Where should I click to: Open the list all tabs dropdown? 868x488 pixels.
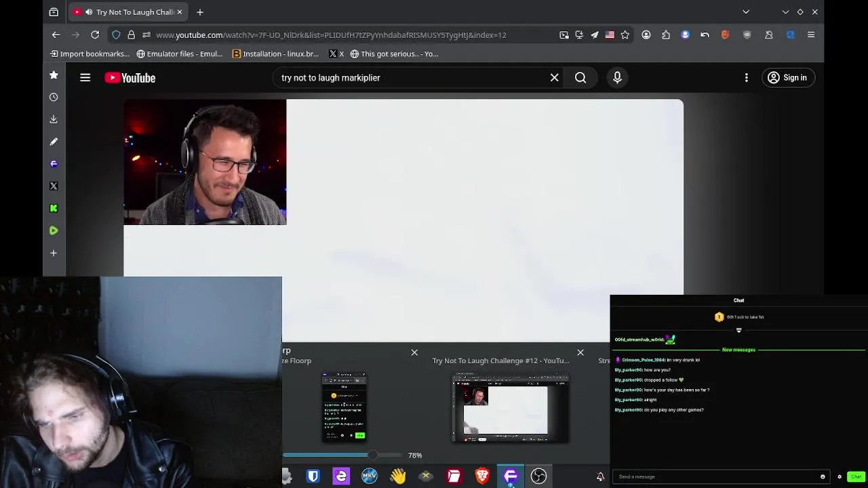tap(746, 12)
